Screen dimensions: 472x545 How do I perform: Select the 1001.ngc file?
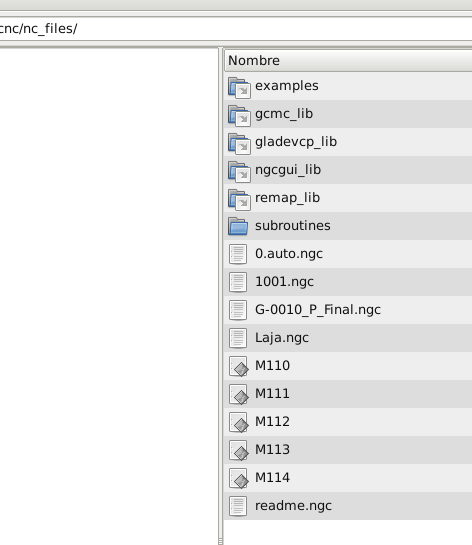[348, 282]
